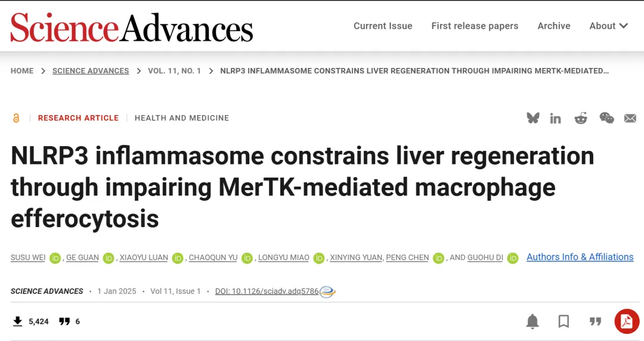Share article by email envelope icon

click(630, 118)
